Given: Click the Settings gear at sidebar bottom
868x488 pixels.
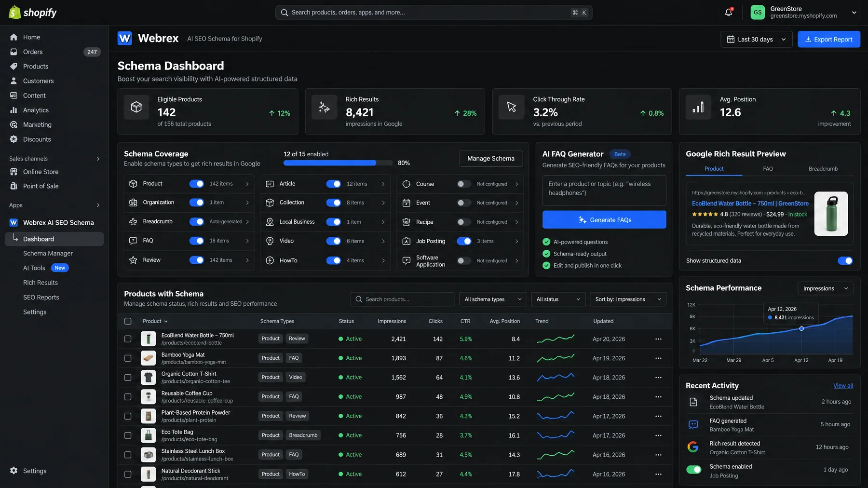Looking at the screenshot, I should coord(14,471).
